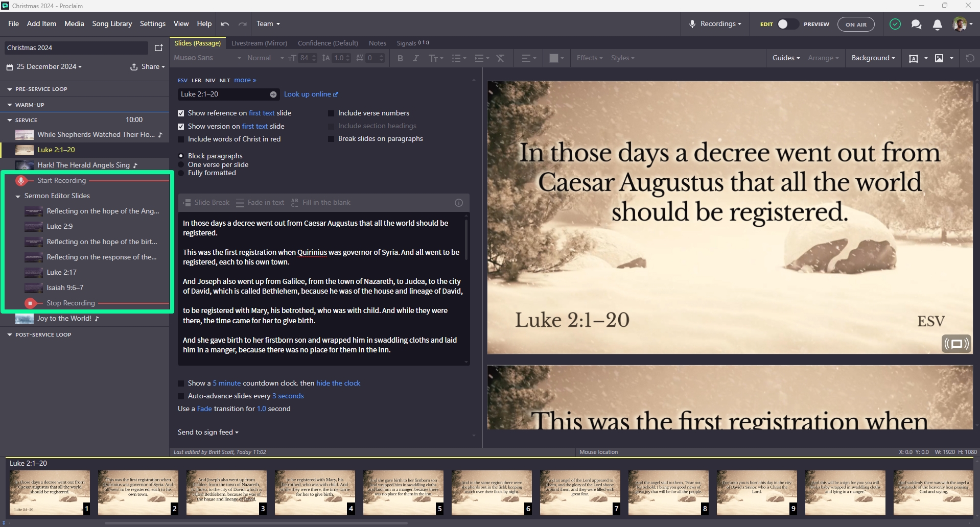Screen dimensions: 980x527
Task: Uncheck Show reference on first text slide
Action: 181,113
